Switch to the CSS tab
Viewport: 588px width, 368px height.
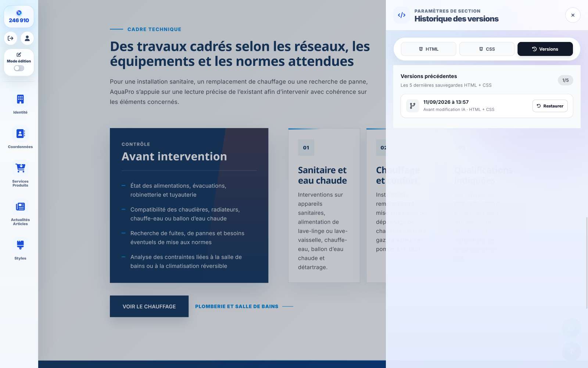(x=487, y=49)
